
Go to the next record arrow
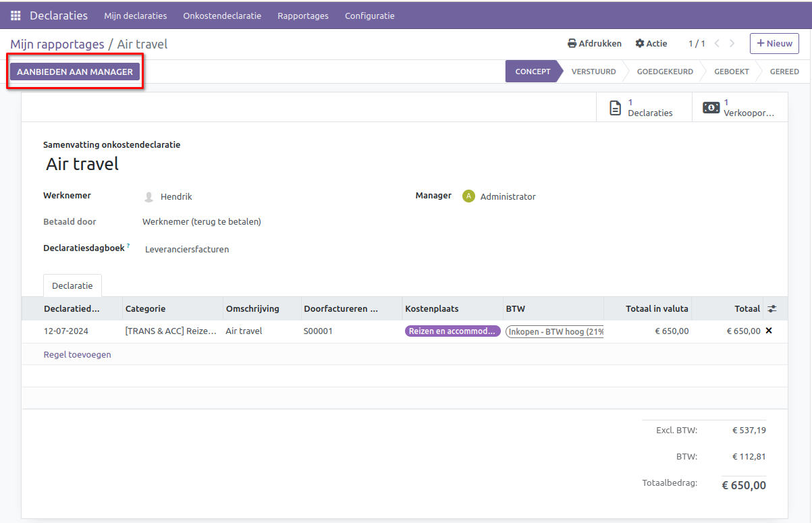(x=732, y=44)
